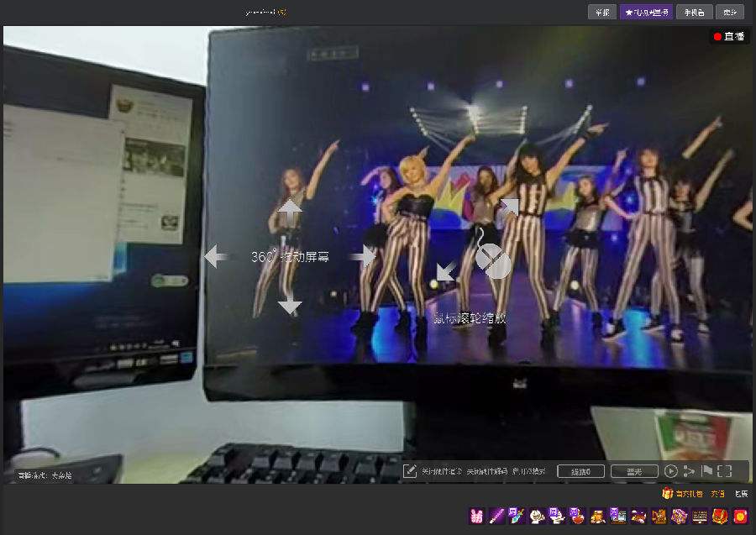Click the text label at the video's bottom-left corner
Screen dimensions: 756x535
point(45,475)
